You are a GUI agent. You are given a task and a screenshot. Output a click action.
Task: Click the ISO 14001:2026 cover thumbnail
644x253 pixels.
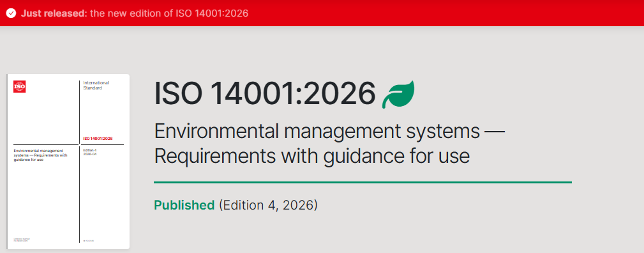(68, 162)
